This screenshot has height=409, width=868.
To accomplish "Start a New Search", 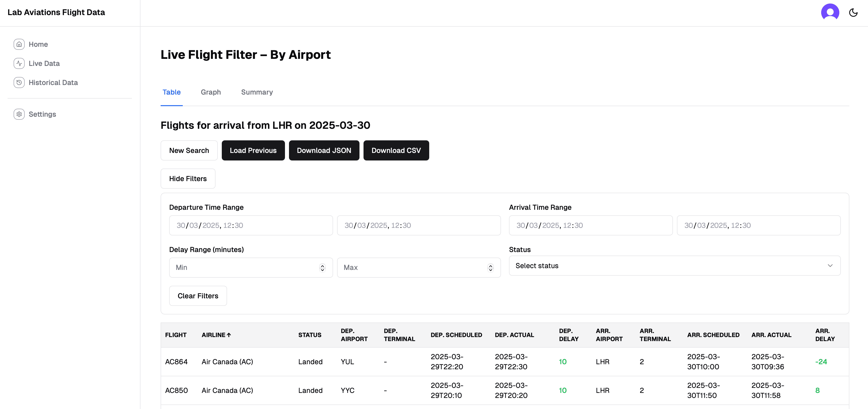I will [x=189, y=150].
